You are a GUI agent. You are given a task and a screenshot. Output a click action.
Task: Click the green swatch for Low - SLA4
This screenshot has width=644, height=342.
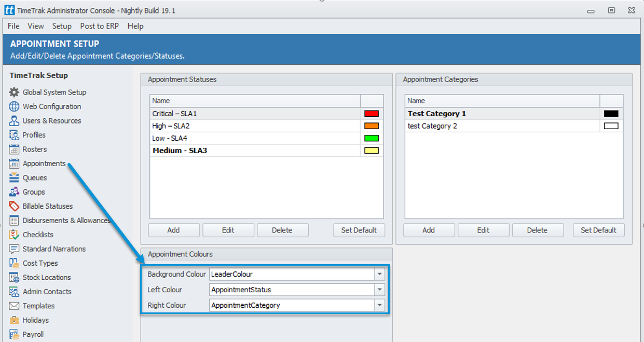(372, 139)
